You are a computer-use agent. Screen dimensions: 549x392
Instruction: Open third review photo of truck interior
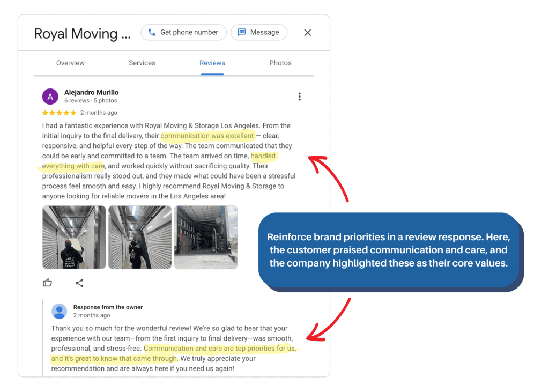206,237
